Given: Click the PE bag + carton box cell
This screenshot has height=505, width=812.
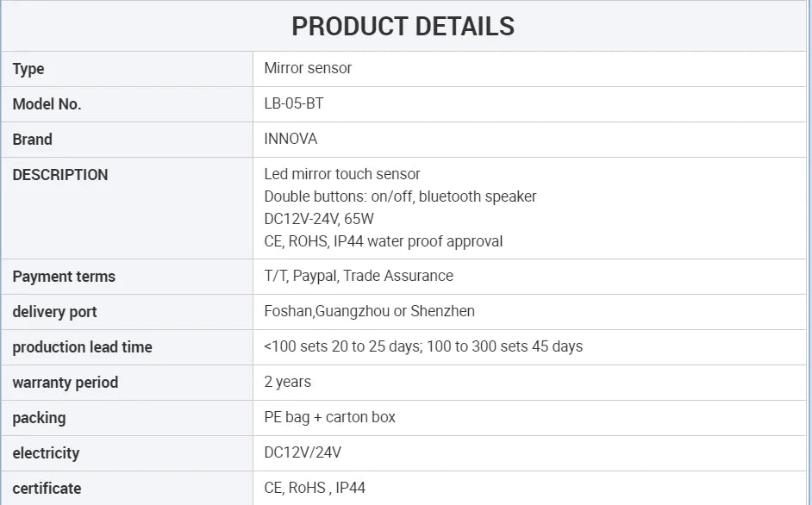Looking at the screenshot, I should tap(329, 417).
